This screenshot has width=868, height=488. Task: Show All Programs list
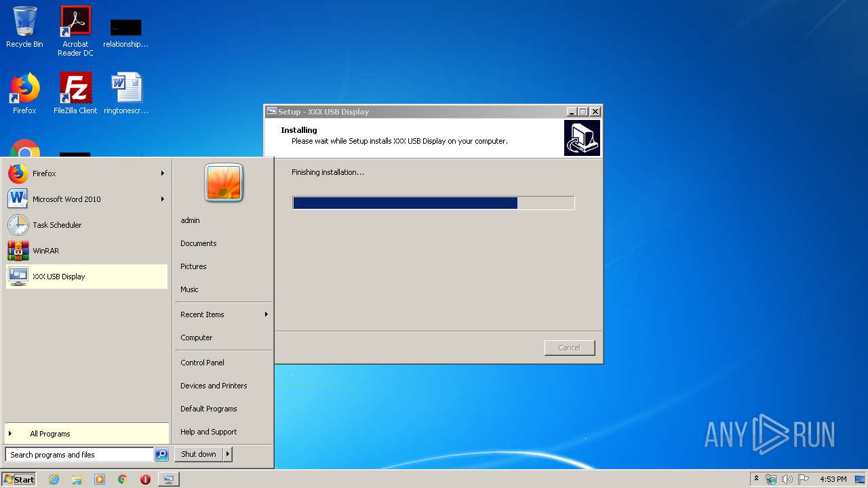tap(86, 434)
